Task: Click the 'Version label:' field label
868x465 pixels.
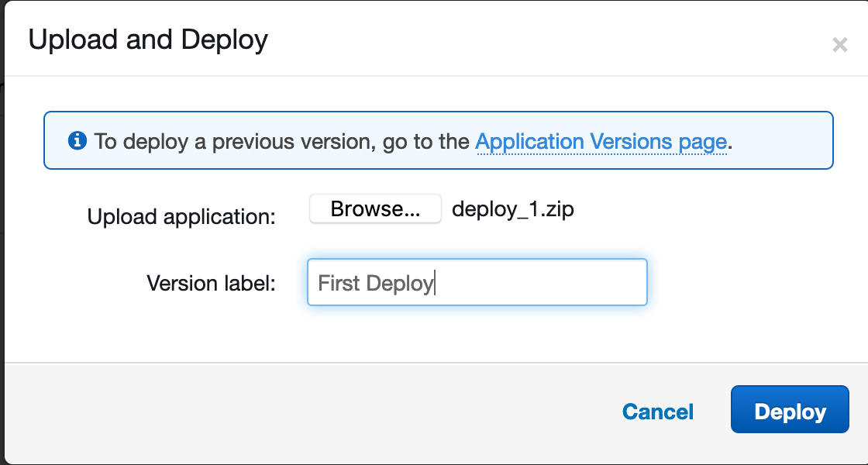Action: pos(211,284)
